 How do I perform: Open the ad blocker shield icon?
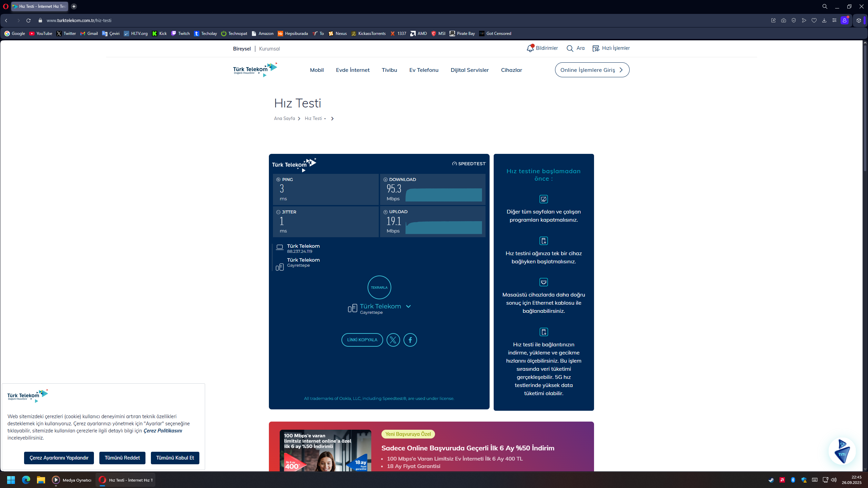pos(794,21)
